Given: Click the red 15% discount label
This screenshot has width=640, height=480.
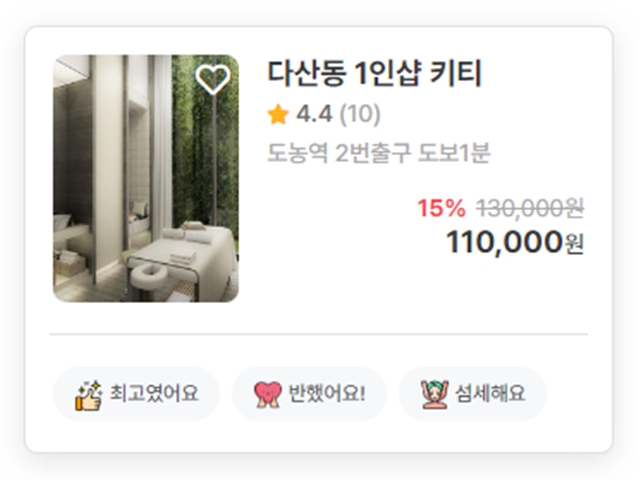Looking at the screenshot, I should [441, 208].
